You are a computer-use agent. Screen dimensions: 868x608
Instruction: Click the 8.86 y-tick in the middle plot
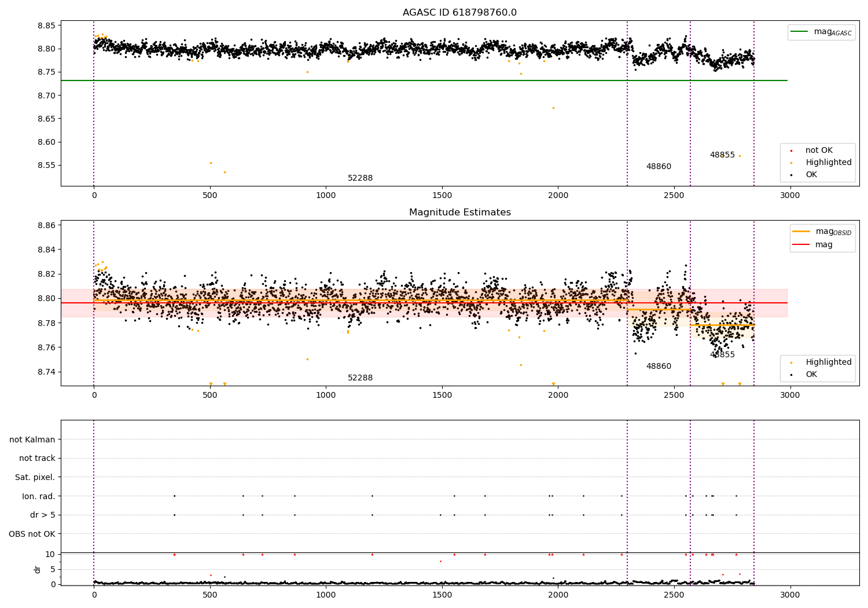pos(47,225)
